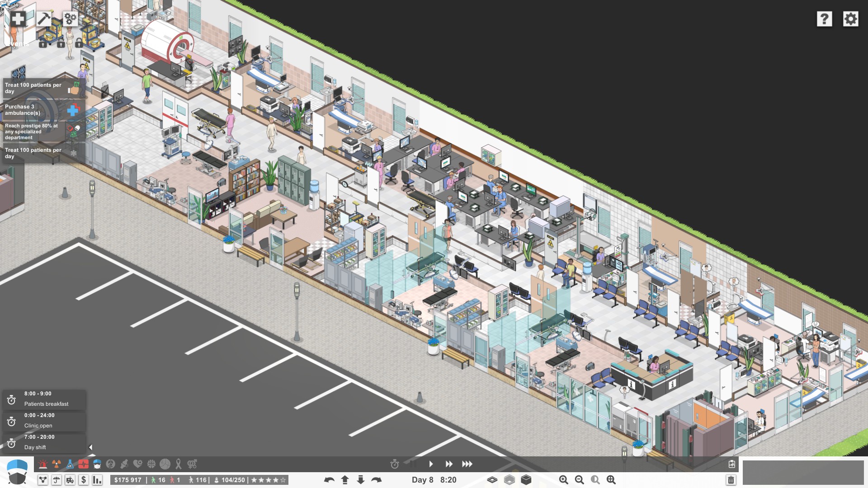Select the Oncology ribbon department icon
Viewport: 868px width, 488px height.
coord(179,464)
